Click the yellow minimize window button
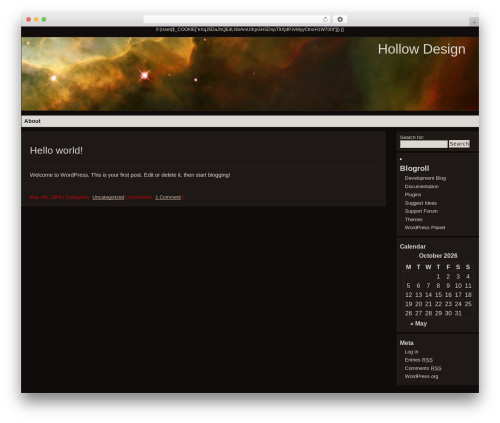Screen dimensions: 500x423 coord(36,19)
